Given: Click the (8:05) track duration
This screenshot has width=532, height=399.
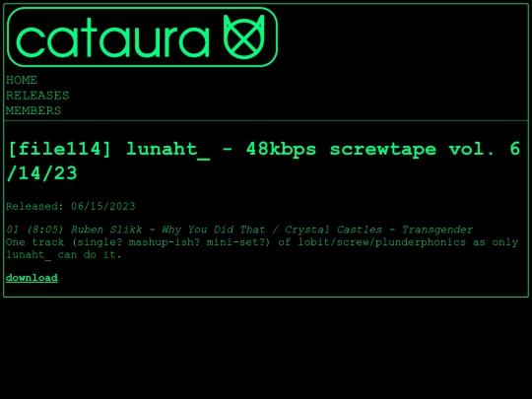Looking at the screenshot, I should 45,230.
